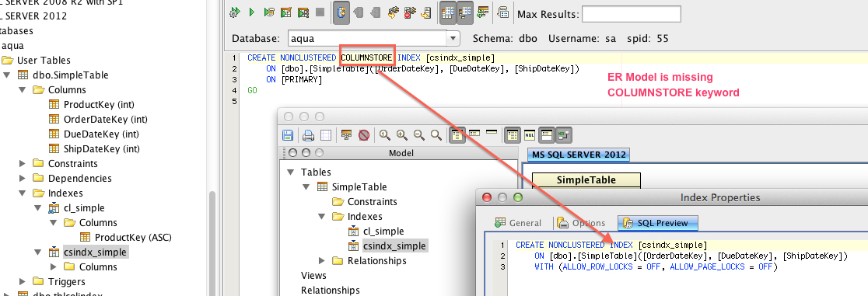Image resolution: width=868 pixels, height=296 pixels.
Task: Click the orange auto-layout hierarchy icon
Action: (x=347, y=134)
